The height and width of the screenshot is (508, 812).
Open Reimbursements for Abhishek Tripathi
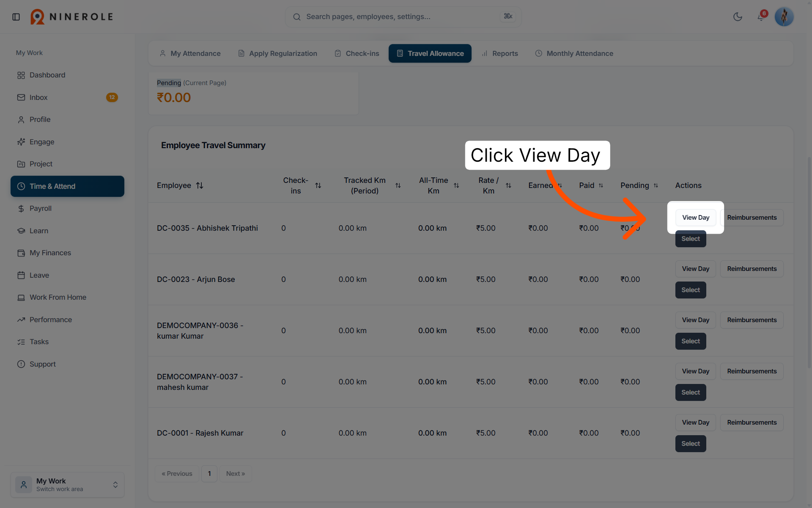coord(752,218)
